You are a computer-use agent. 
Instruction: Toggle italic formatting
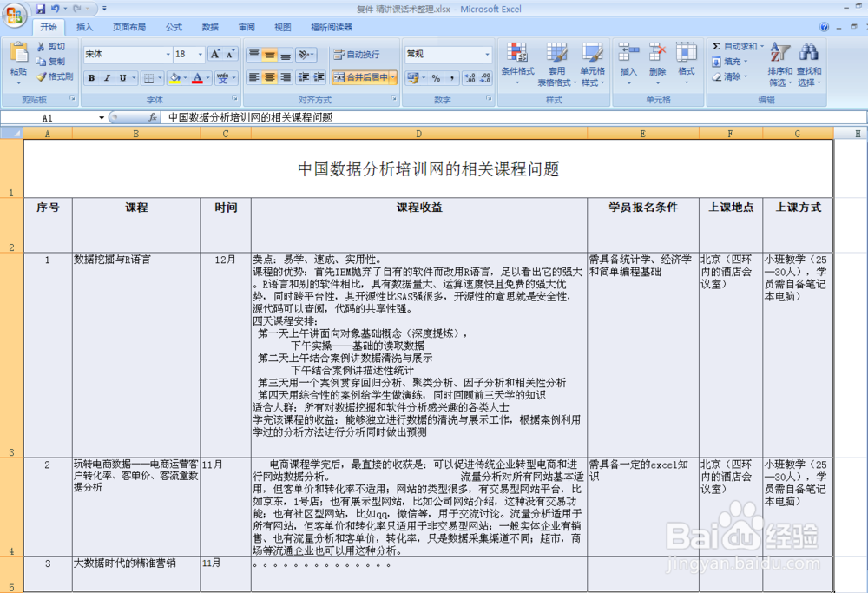107,78
